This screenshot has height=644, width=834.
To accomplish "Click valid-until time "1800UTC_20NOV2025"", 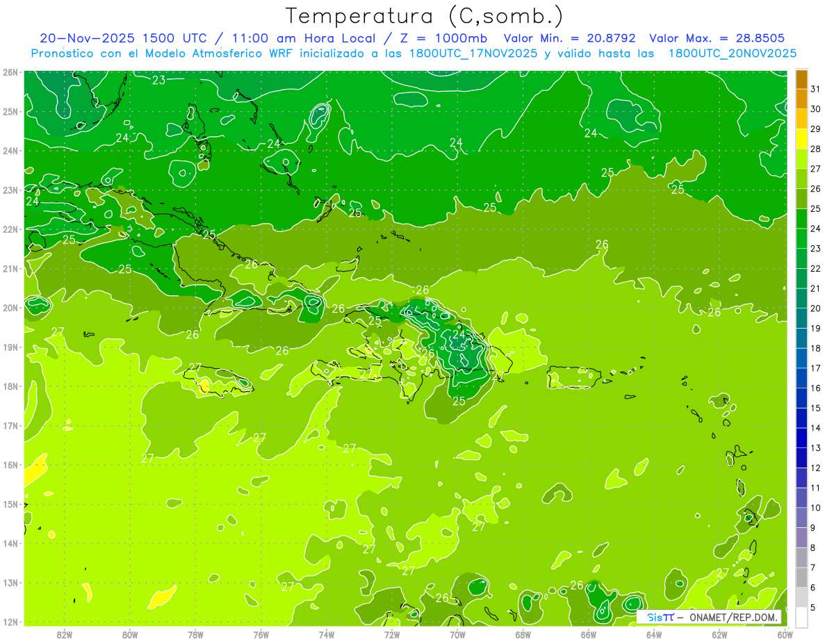I will [732, 53].
